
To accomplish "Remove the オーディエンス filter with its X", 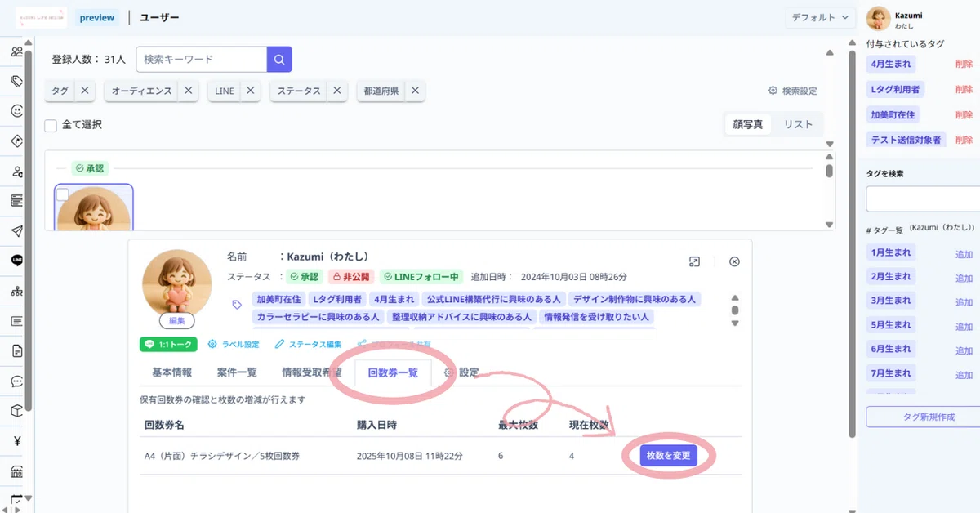I will coord(188,91).
